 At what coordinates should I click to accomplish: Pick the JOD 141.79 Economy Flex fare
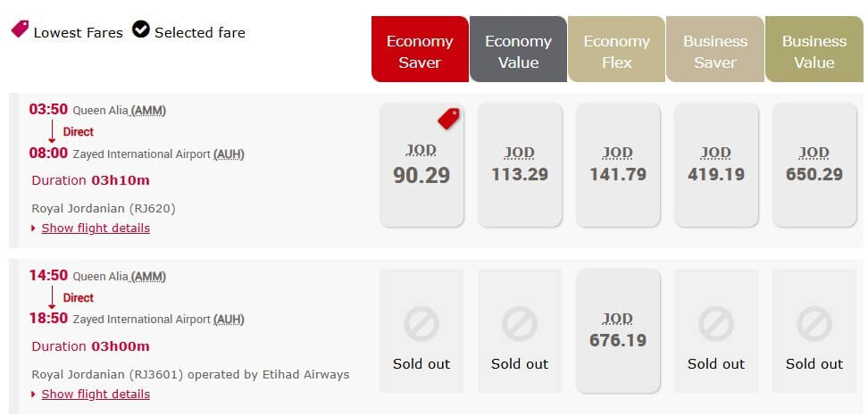[618, 165]
